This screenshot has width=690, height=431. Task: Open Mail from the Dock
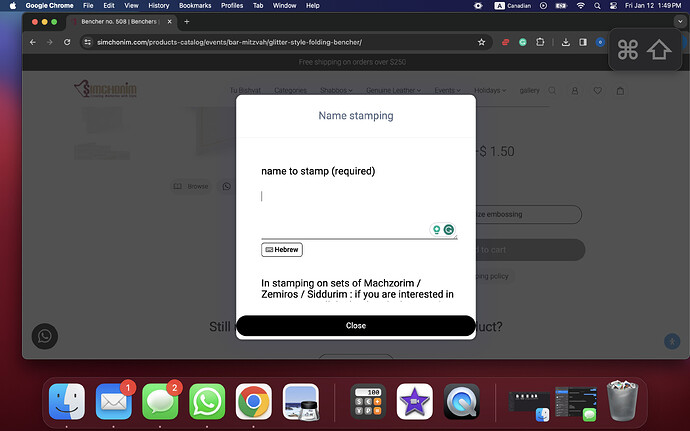[x=114, y=402]
